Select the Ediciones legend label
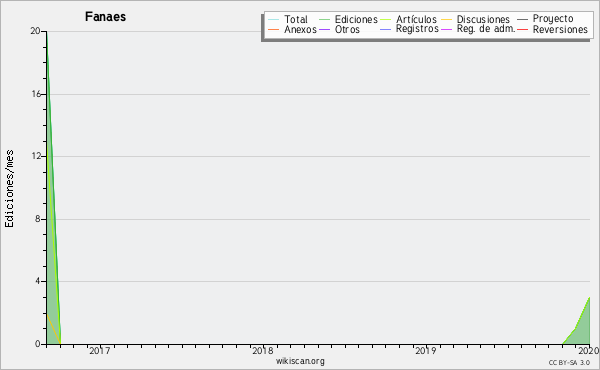Viewport: 600px width, 370px height. point(356,19)
